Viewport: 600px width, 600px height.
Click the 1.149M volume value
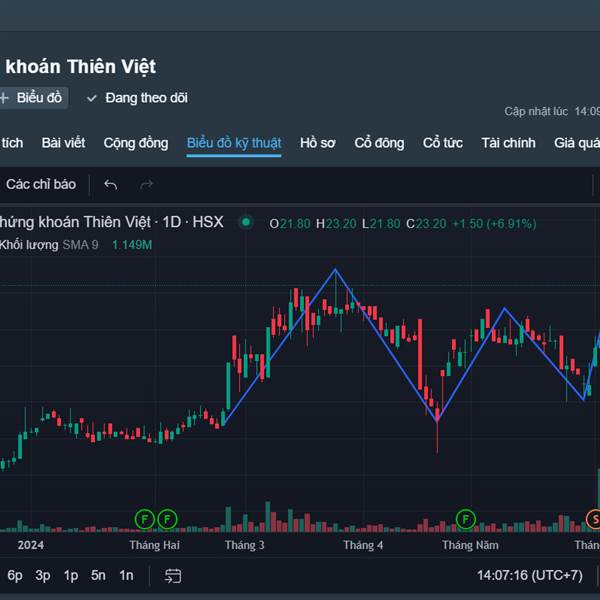pos(132,245)
